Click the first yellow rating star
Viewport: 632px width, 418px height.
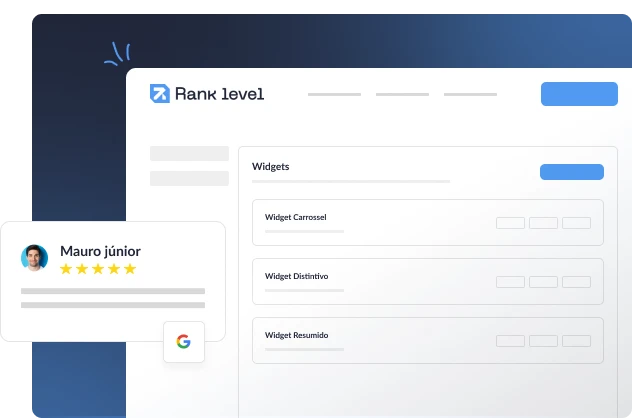pos(66,269)
